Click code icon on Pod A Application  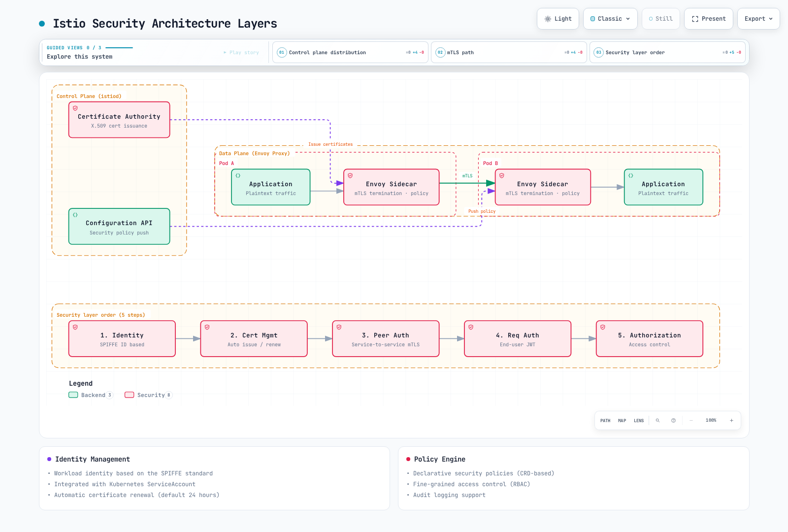[238, 176]
